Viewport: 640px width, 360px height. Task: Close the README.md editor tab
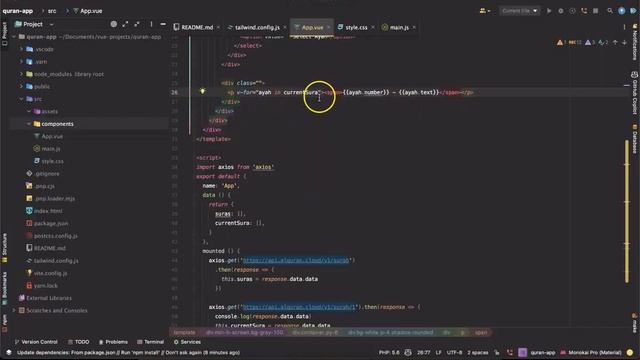coord(218,27)
